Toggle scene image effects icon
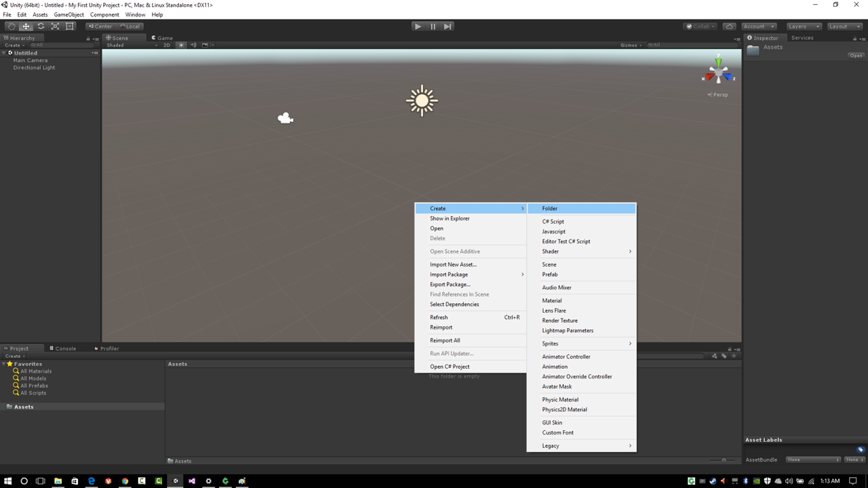 [x=205, y=45]
